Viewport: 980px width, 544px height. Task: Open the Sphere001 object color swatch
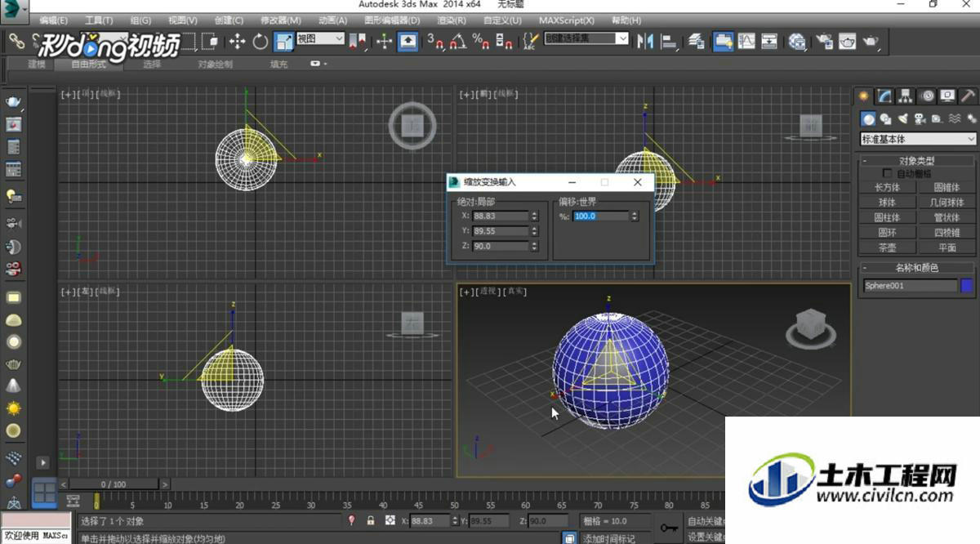click(x=967, y=286)
